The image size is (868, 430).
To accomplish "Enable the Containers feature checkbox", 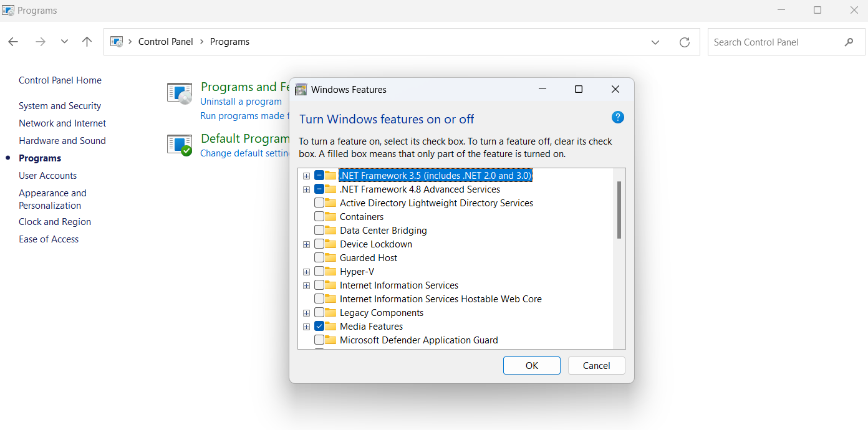I will (x=319, y=217).
